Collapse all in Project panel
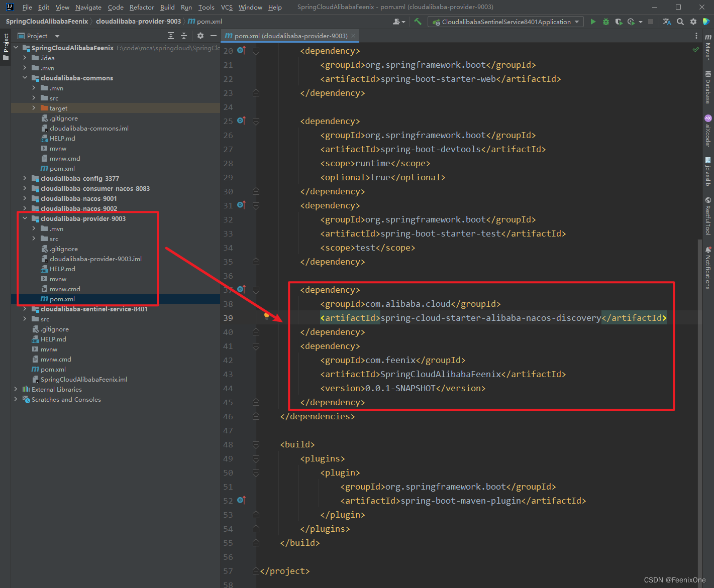 tap(184, 36)
